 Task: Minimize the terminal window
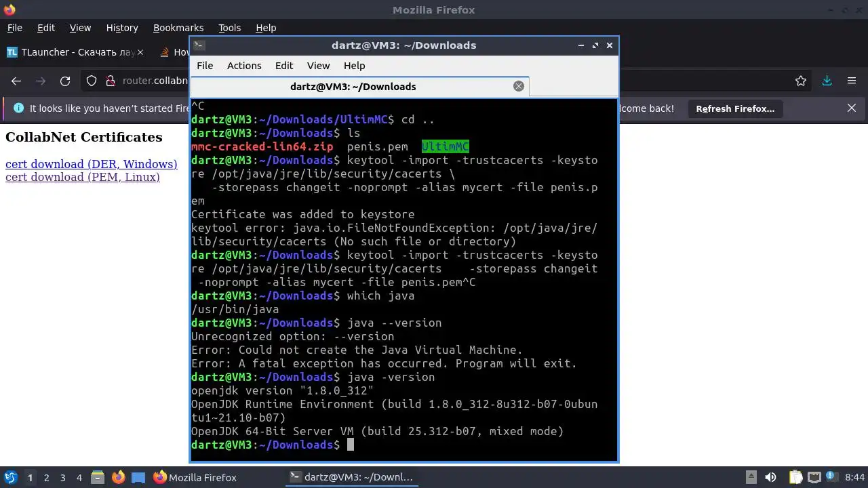pyautogui.click(x=581, y=45)
